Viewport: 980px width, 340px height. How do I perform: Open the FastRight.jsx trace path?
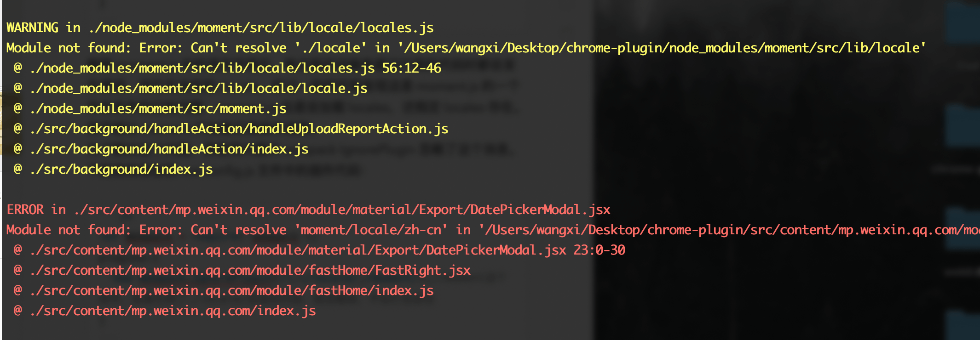[250, 271]
